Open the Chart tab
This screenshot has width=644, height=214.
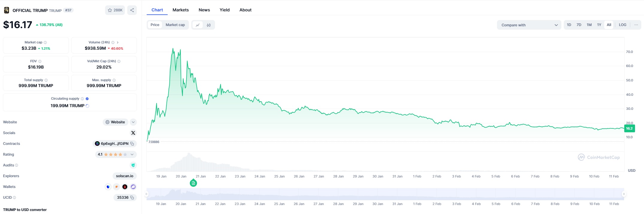coord(157,10)
